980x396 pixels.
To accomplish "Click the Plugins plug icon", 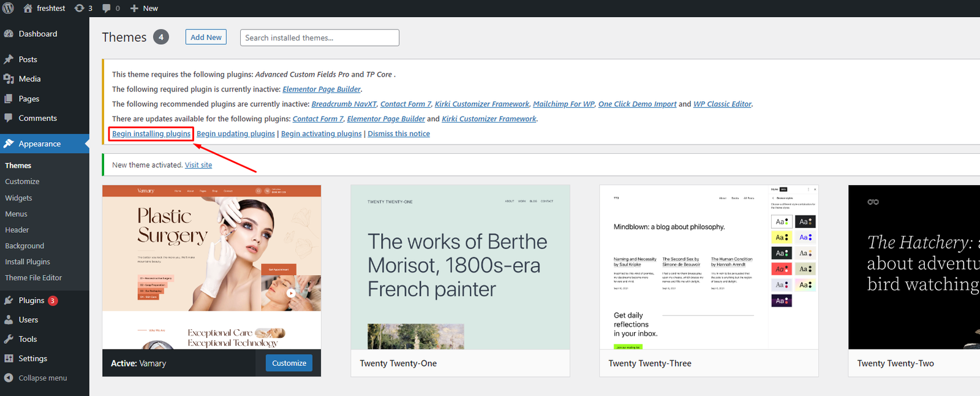I will pyautogui.click(x=9, y=300).
